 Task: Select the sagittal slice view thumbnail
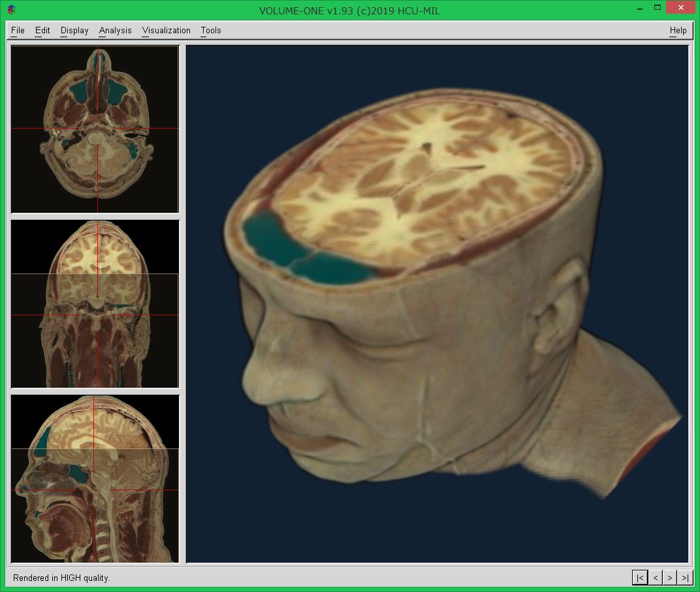(95, 478)
